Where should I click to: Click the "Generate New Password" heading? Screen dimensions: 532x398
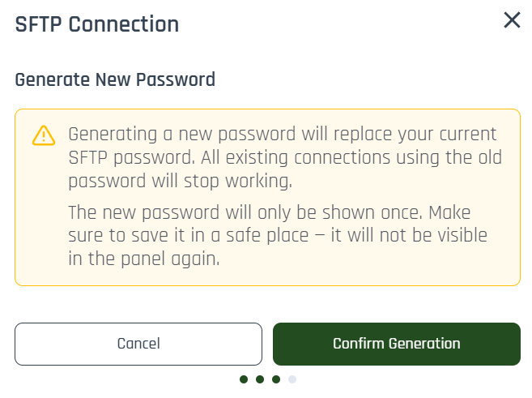click(x=115, y=80)
